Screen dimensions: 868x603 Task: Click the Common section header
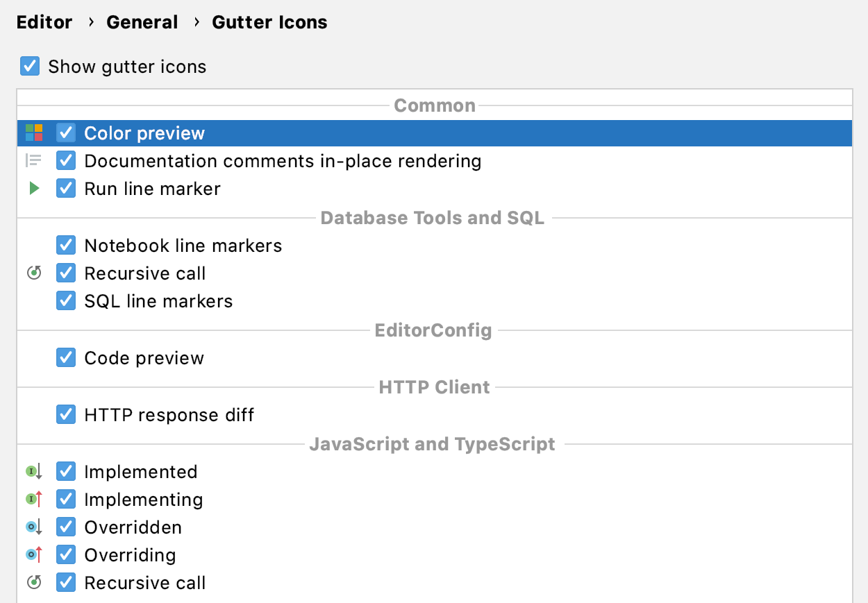tap(435, 105)
